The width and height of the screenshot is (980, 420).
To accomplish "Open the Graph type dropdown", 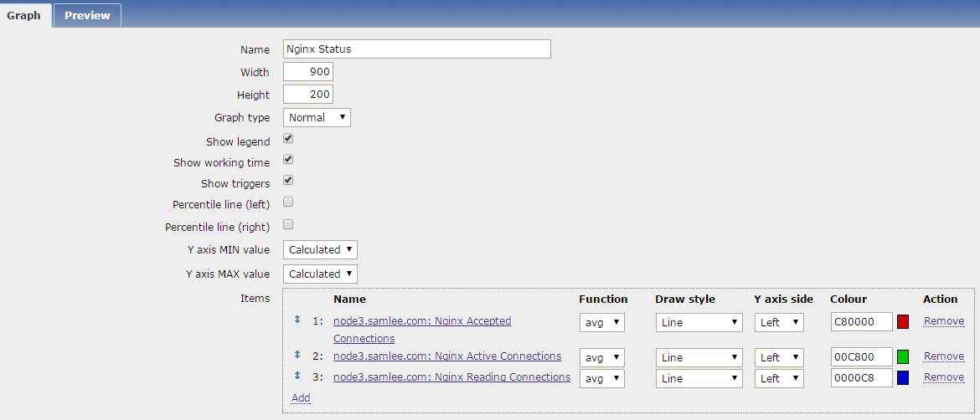I will [x=317, y=117].
